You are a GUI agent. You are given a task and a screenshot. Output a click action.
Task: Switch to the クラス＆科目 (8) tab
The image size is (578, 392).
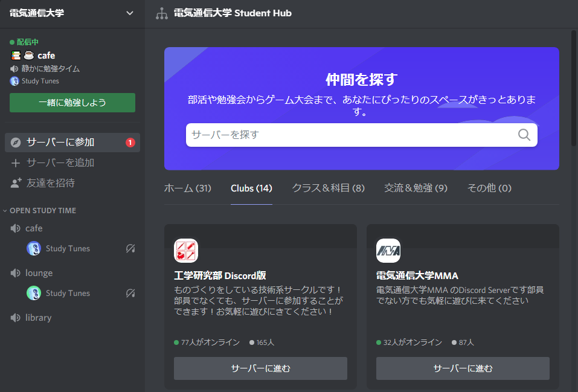point(328,188)
